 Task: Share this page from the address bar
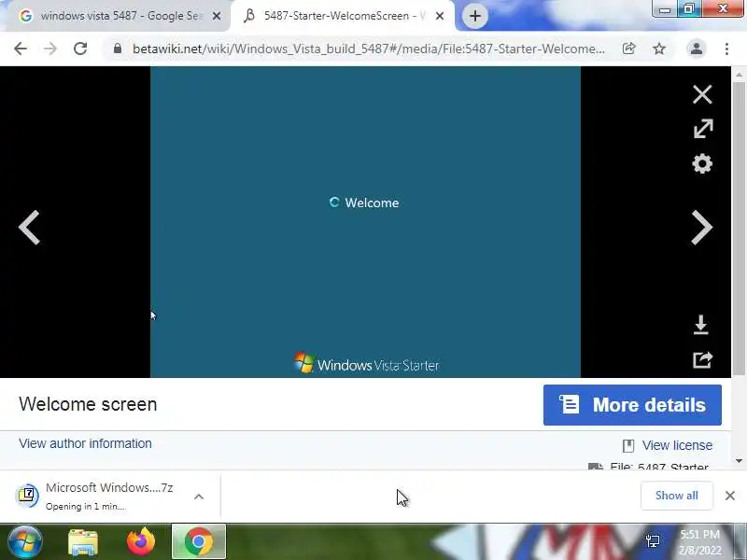point(628,49)
